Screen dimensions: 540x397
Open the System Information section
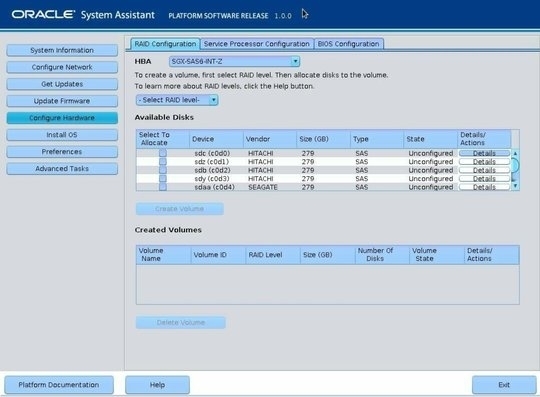pos(62,50)
